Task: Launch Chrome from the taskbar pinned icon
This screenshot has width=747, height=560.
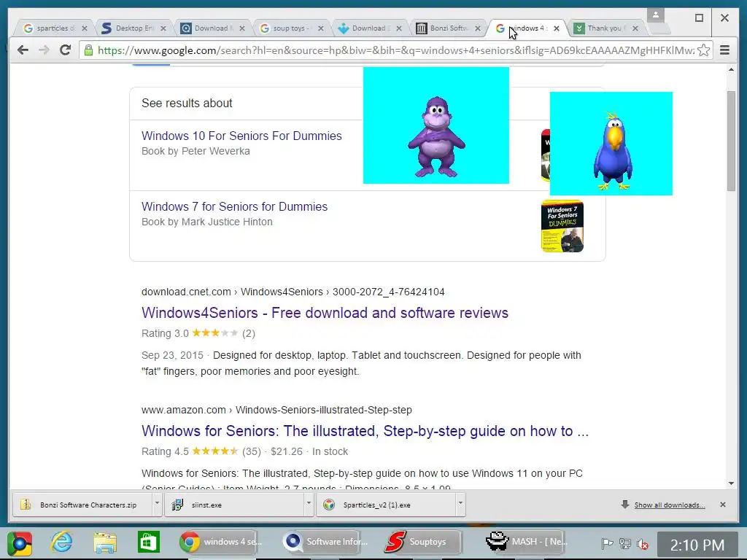Action: (20, 542)
